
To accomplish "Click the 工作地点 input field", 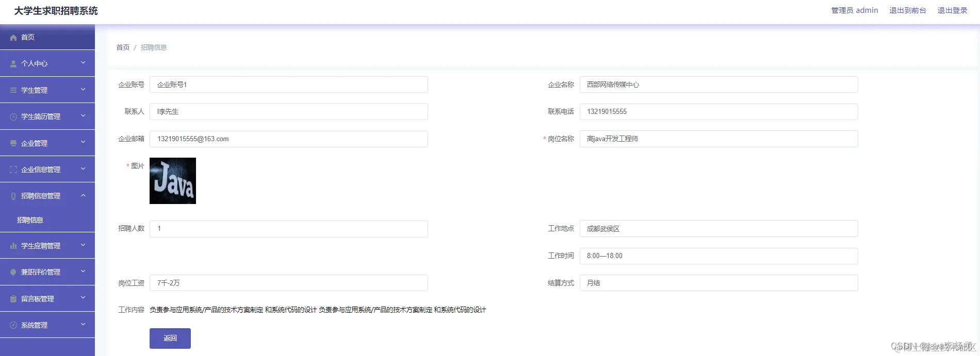I will click(719, 229).
